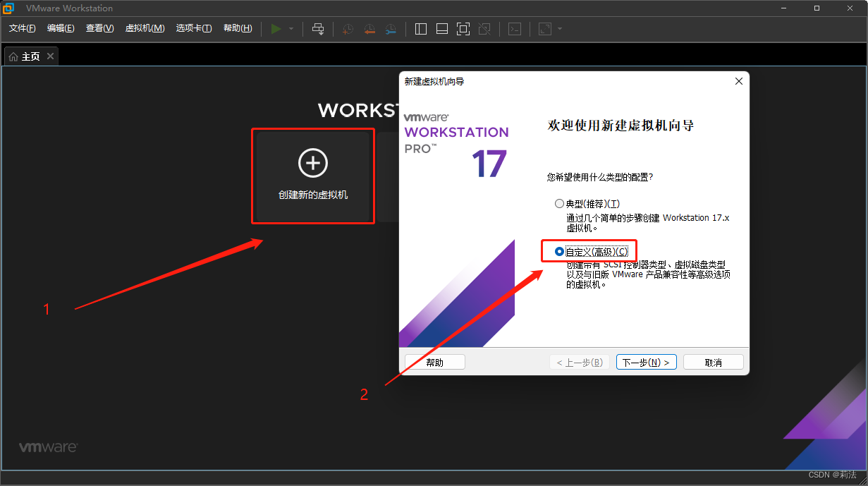868x486 pixels.
Task: Switch to the 主页 tab
Action: [31, 56]
